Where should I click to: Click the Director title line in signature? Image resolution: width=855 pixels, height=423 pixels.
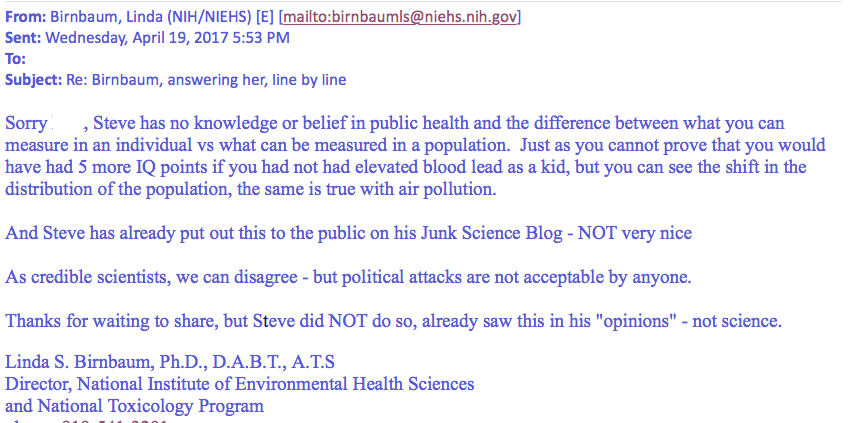[239, 384]
